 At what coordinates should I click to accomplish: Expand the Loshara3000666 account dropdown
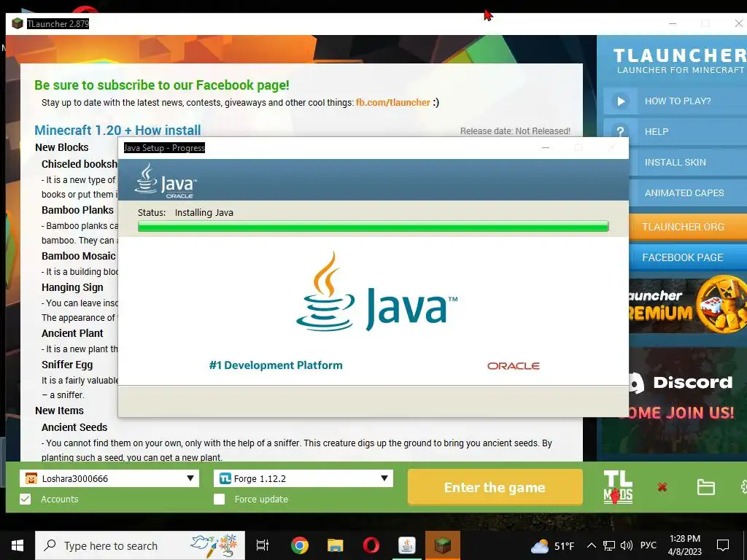point(190,478)
